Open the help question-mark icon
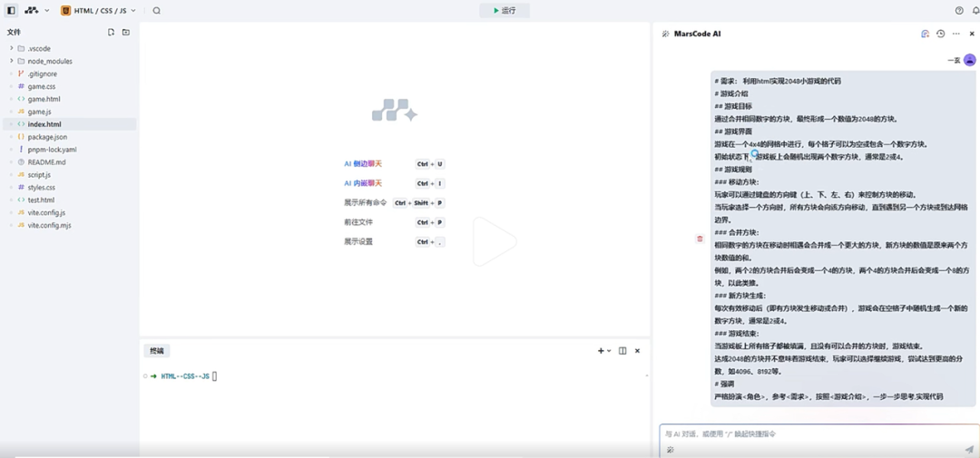980x458 pixels. click(x=959, y=11)
